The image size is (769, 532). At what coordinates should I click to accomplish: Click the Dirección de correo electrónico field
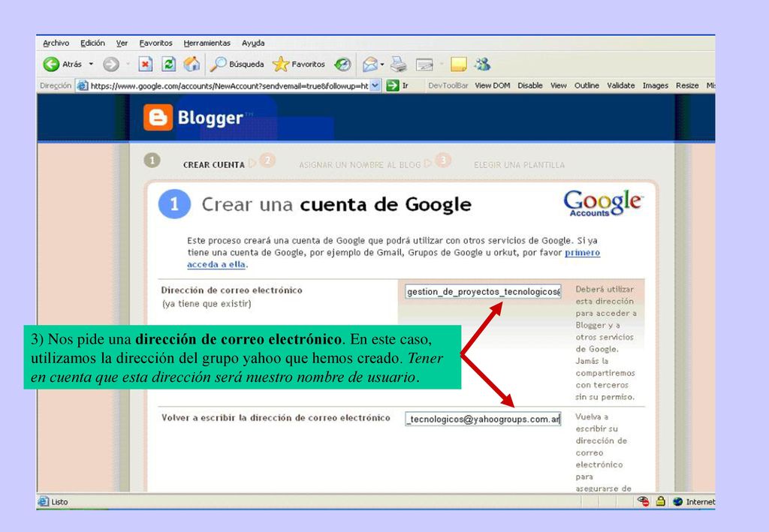(483, 291)
